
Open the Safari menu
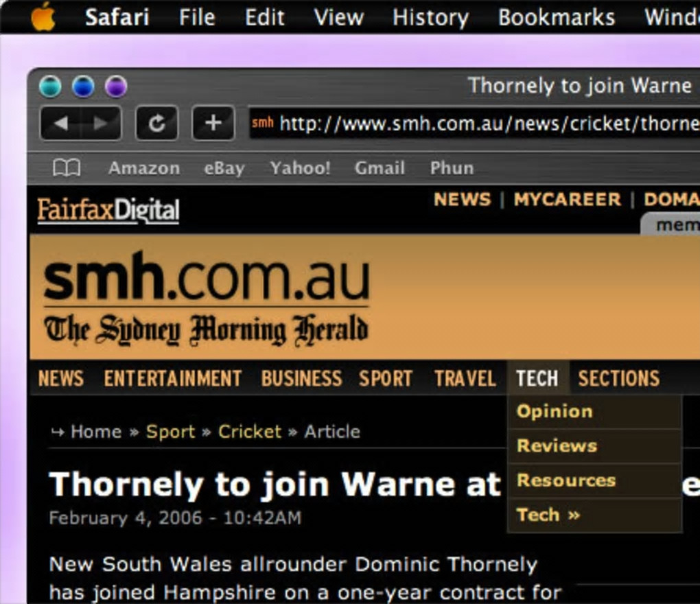point(117,17)
